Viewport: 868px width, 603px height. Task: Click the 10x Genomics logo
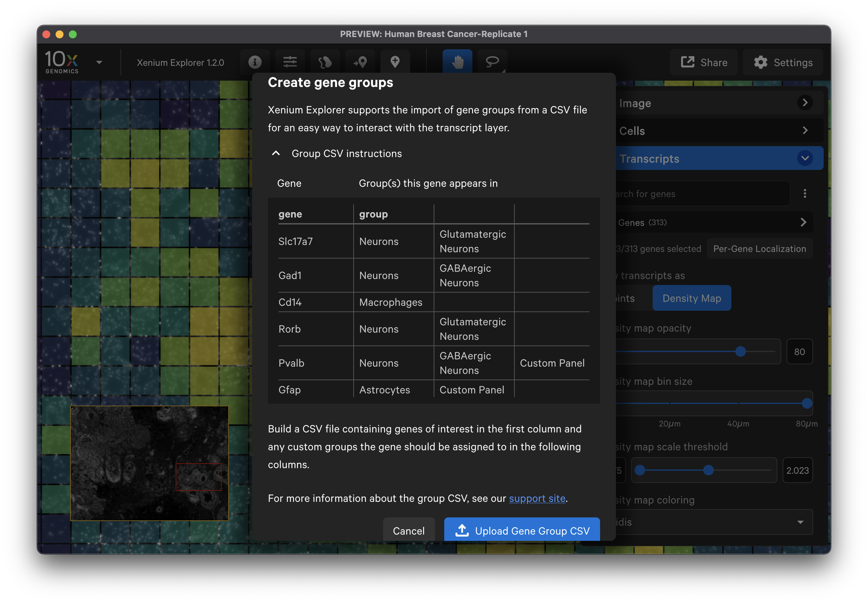(x=62, y=62)
